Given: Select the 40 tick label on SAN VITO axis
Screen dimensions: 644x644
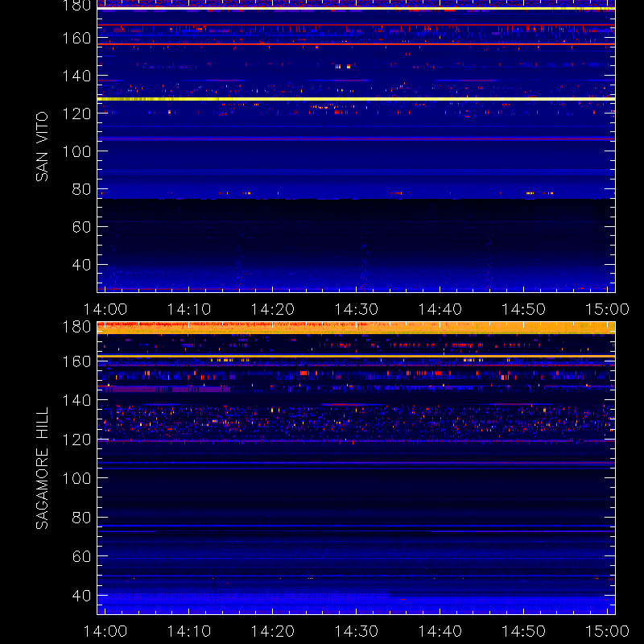Looking at the screenshot, I should coord(81,265).
